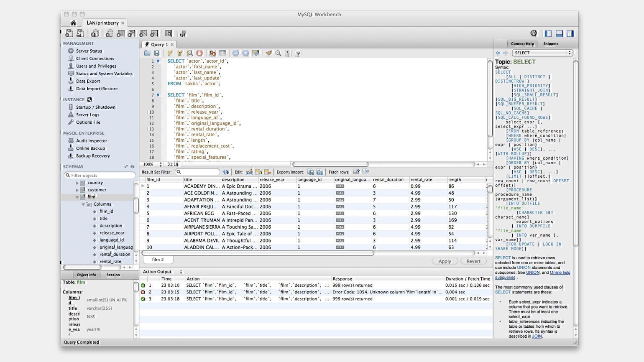Create new view icon in main toolbar
644x362 pixels.
tap(132, 33)
